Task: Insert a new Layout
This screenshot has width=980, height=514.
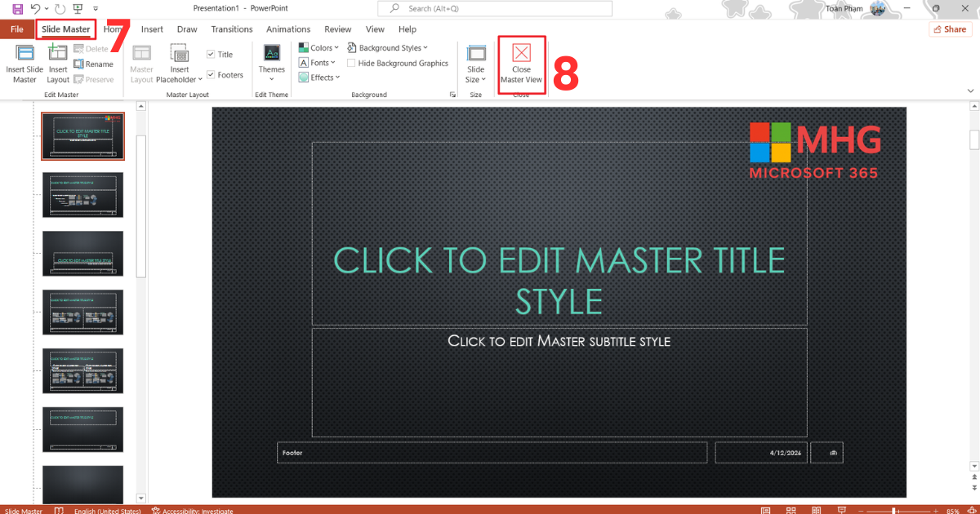Action: (58, 64)
